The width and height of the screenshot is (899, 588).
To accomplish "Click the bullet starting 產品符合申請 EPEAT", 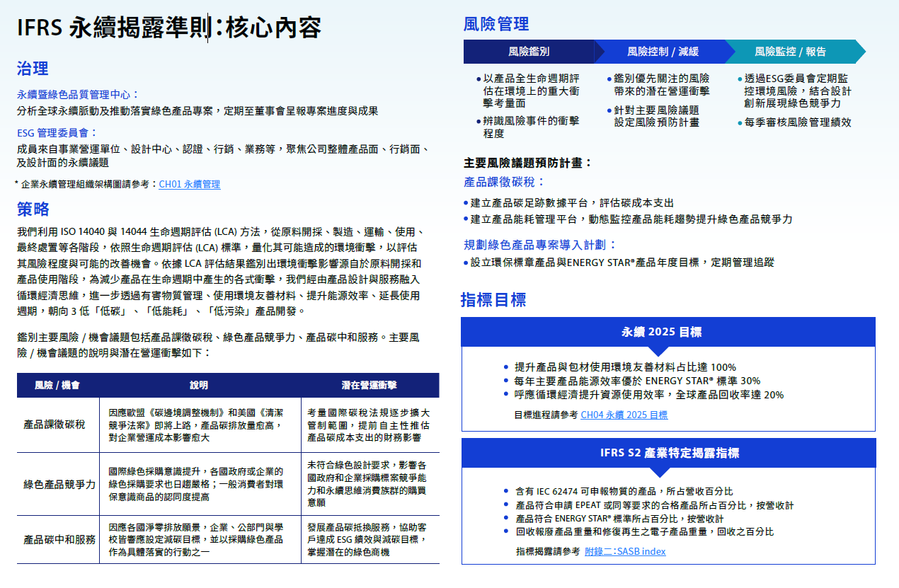I will pyautogui.click(x=648, y=505).
